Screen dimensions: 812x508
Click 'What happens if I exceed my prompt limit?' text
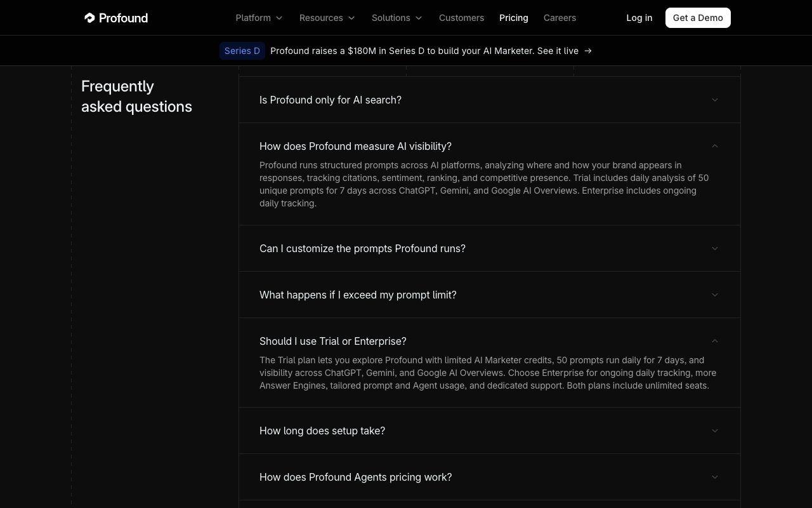click(x=358, y=295)
